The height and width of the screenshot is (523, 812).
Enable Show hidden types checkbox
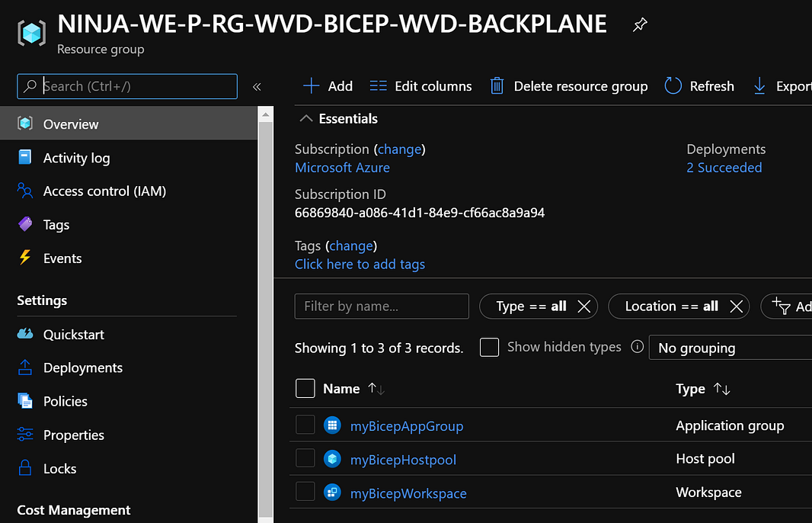(489, 348)
